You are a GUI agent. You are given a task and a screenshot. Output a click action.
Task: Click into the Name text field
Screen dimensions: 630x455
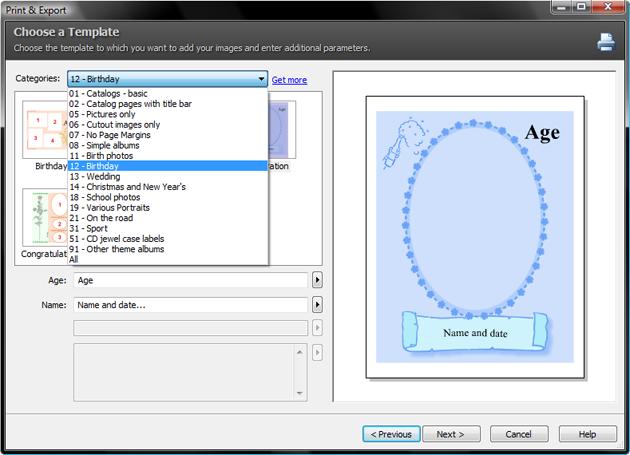(x=191, y=305)
